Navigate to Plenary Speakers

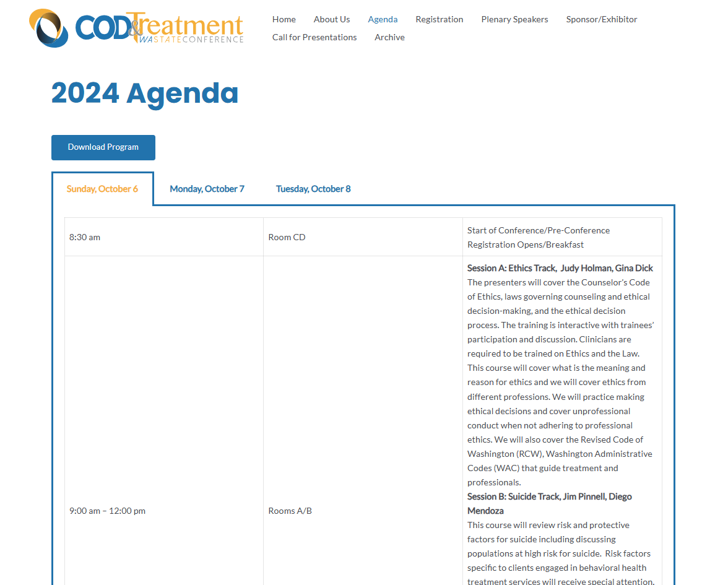click(x=514, y=19)
